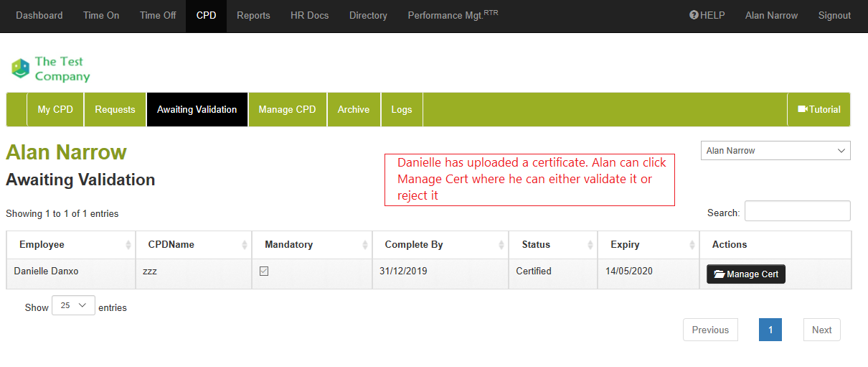Click the Signout link
The width and height of the screenshot is (868, 367).
834,15
